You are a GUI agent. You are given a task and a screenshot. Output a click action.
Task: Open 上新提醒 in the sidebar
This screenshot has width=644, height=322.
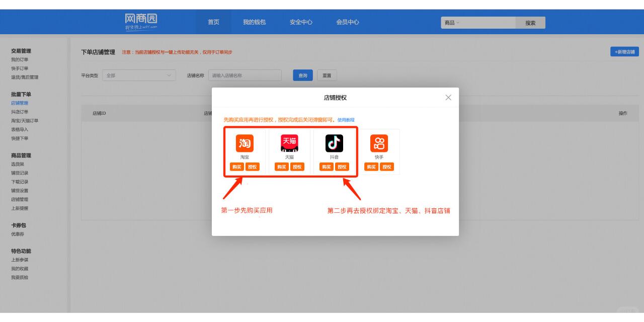point(20,208)
